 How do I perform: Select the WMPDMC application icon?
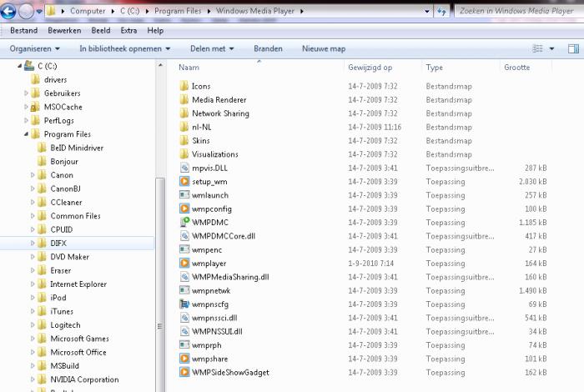coord(184,222)
